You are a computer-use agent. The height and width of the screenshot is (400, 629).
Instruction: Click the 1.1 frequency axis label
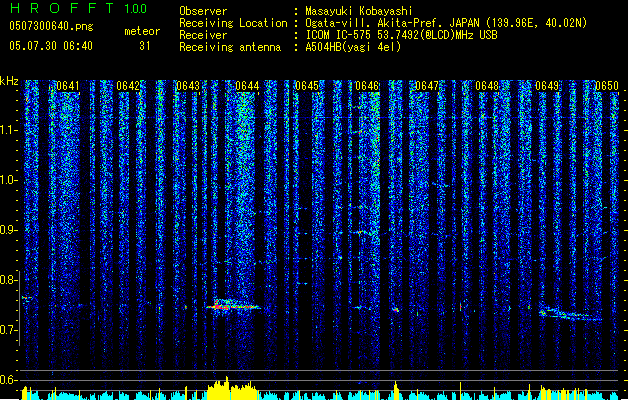point(8,130)
